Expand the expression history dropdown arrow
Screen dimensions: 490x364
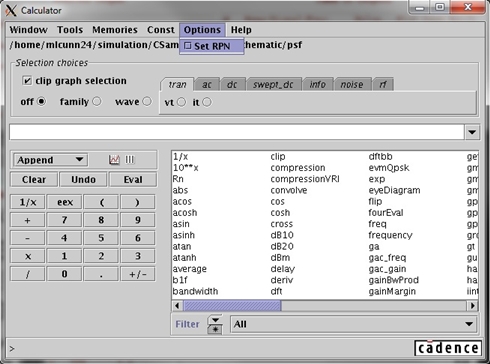(x=472, y=132)
